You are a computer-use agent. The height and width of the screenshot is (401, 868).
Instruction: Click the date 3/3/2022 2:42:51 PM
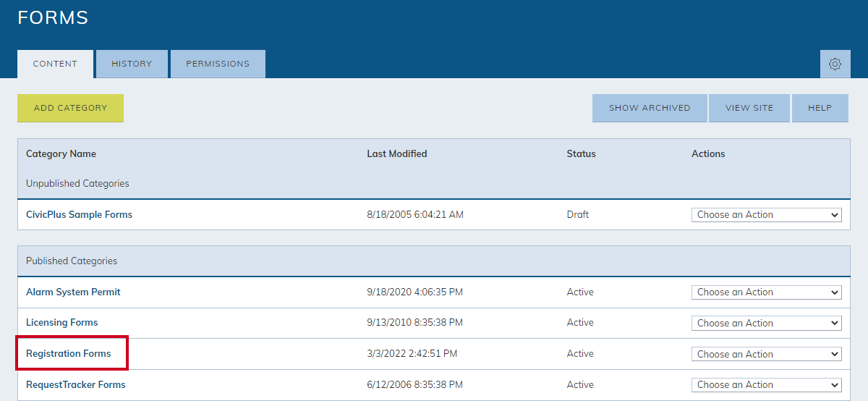pos(412,353)
